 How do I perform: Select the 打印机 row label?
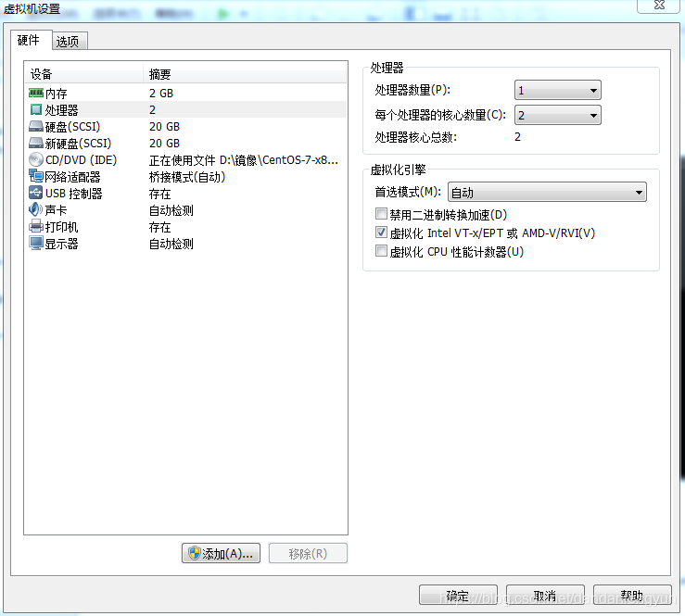coord(61,227)
